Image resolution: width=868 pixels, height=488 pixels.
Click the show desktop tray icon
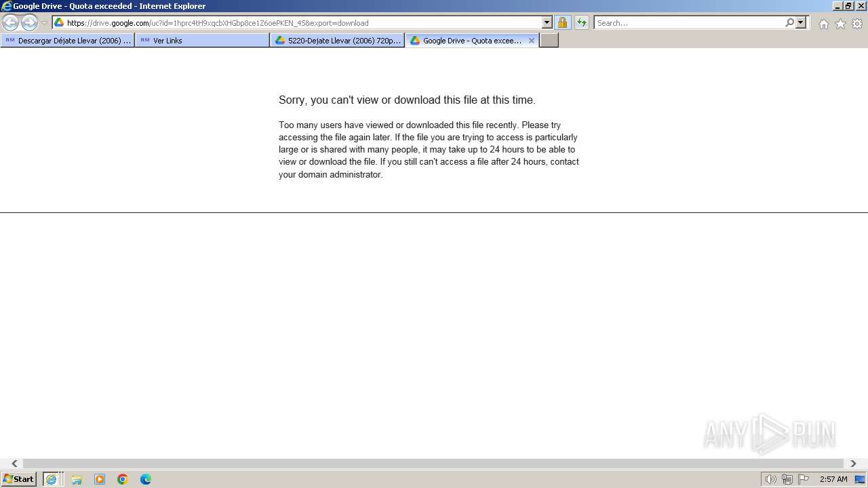tap(861, 479)
